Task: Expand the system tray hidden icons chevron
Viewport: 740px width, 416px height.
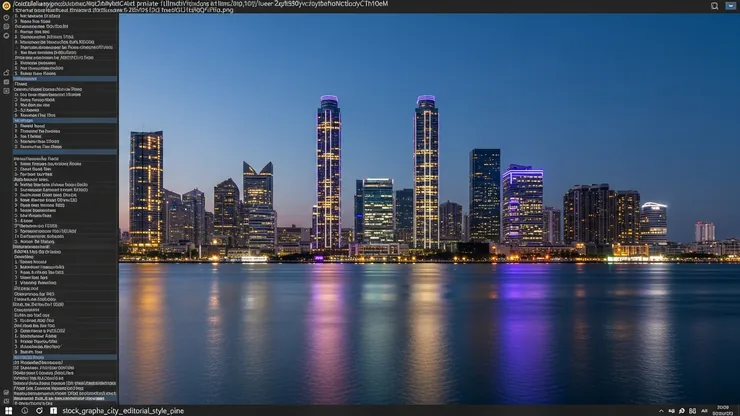Action: click(661, 411)
